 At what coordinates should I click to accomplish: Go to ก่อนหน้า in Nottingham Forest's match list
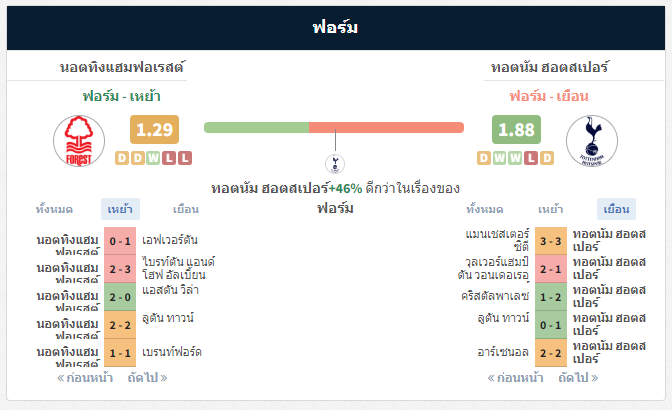coord(85,378)
